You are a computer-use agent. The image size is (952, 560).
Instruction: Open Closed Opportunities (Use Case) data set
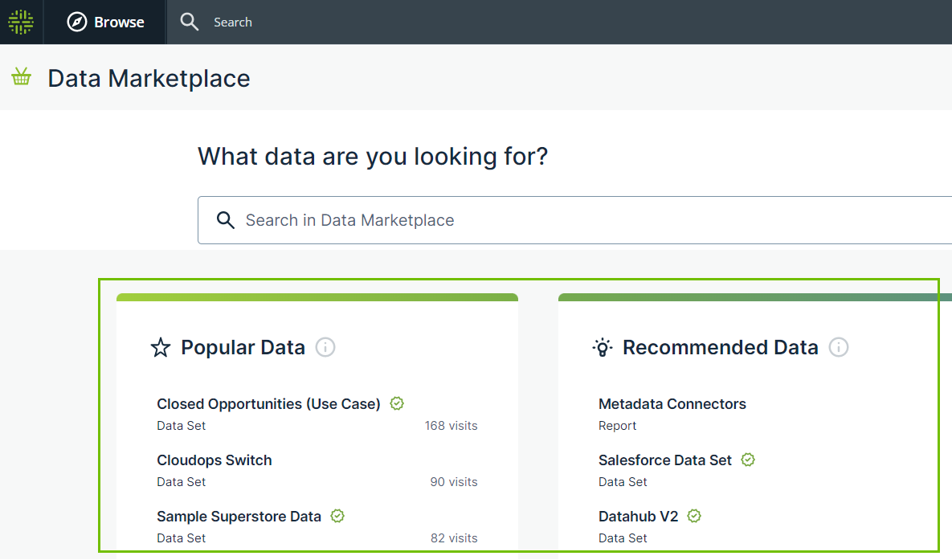(x=268, y=404)
